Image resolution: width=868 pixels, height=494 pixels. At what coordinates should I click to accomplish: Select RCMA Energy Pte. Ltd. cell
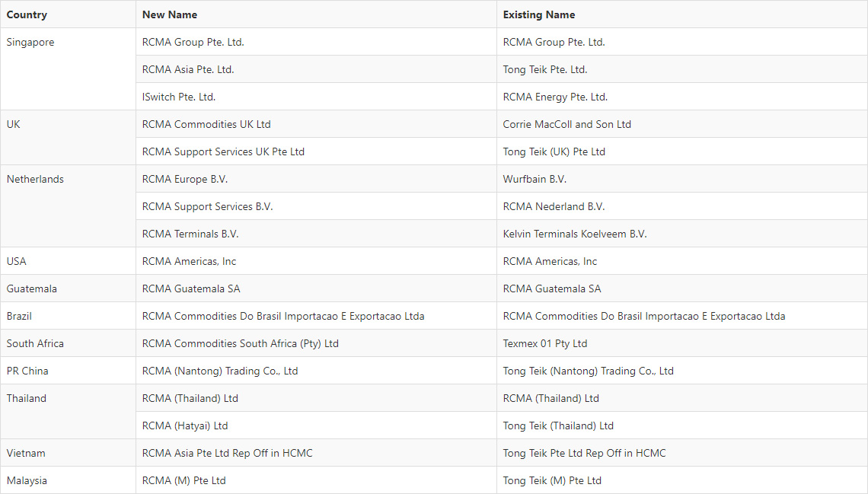[682, 97]
